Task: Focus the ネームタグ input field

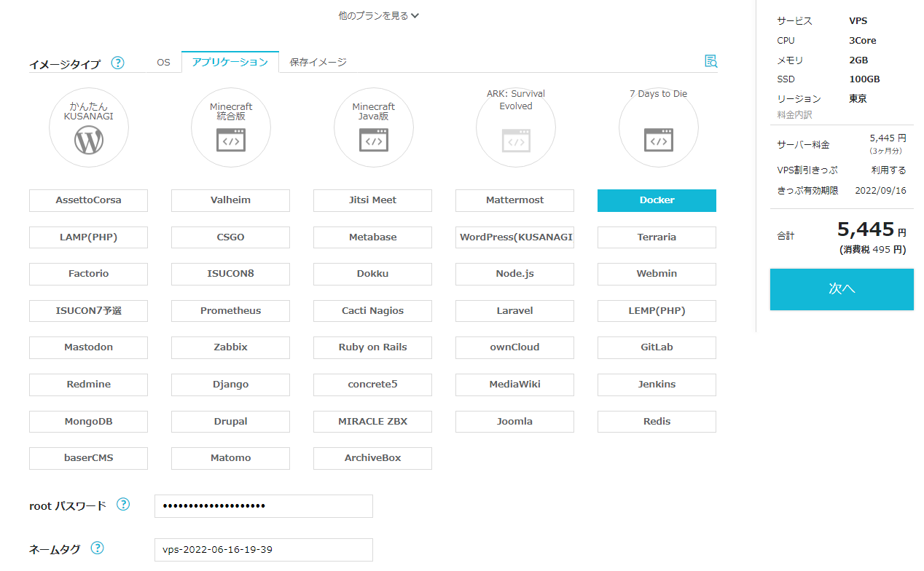Action: point(264,550)
